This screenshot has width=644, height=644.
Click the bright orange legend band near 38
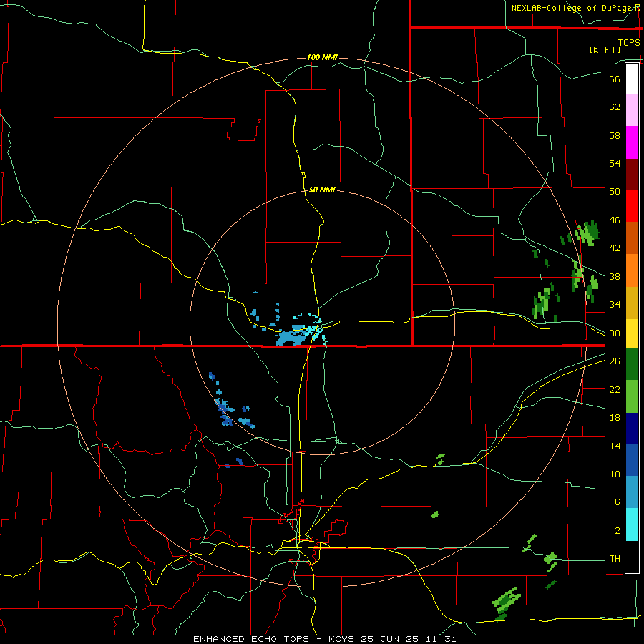tap(632, 270)
